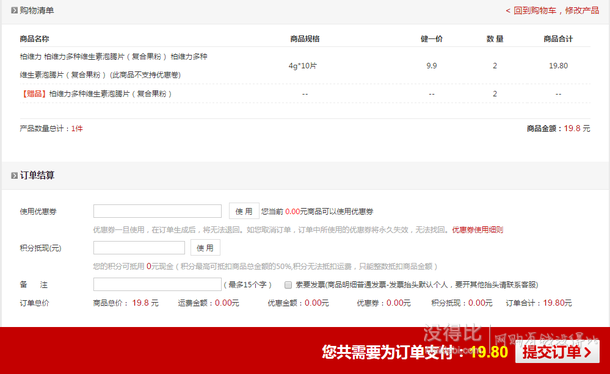Click the 使用 button beside the coupon field
Viewport: 610px width, 374px height.
pyautogui.click(x=244, y=211)
